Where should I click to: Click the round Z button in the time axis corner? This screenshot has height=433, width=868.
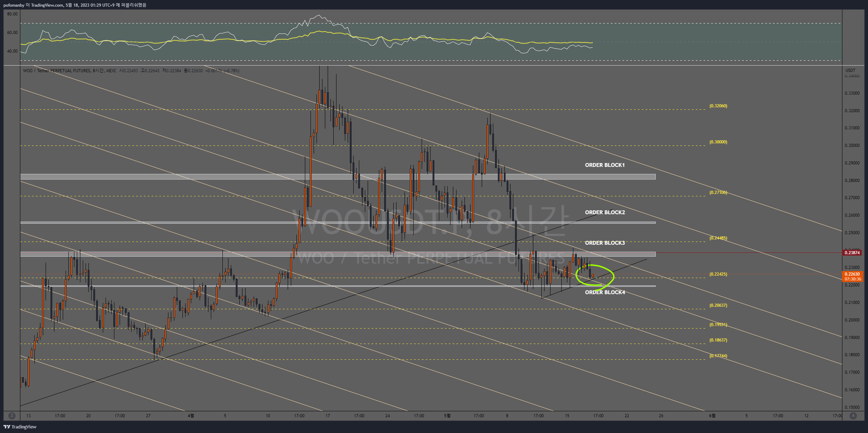point(12,415)
